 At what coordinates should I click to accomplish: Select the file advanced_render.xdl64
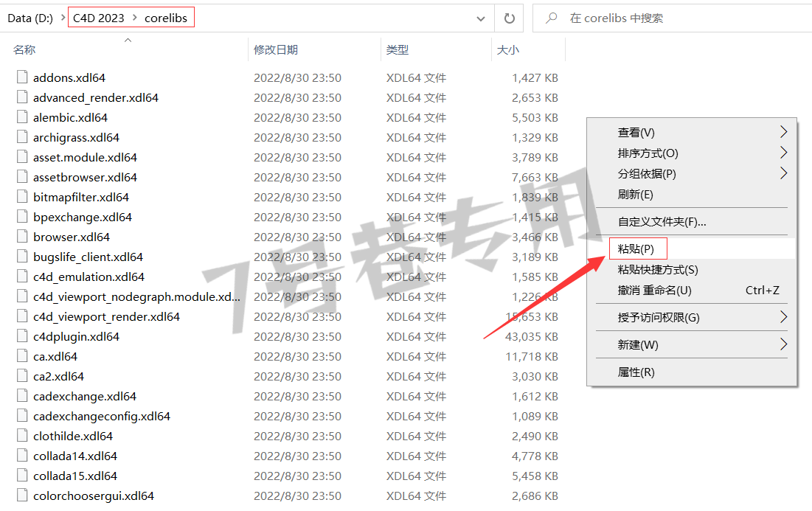coord(96,97)
